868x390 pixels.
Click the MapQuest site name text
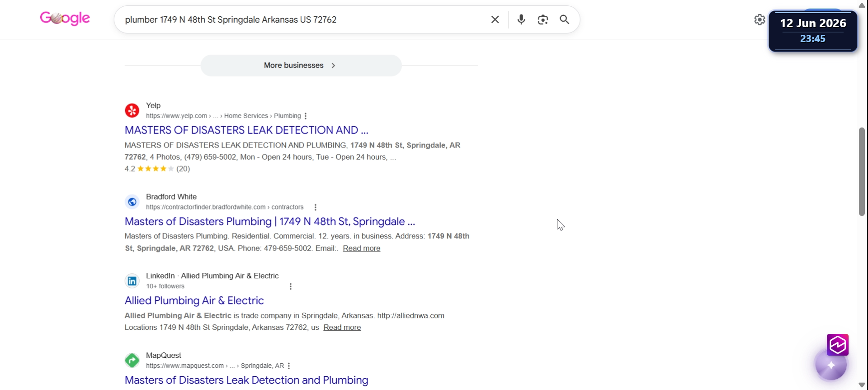(x=164, y=356)
